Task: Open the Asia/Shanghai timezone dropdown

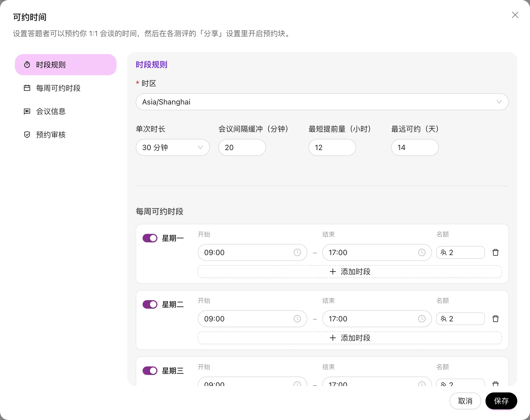Action: 322,102
